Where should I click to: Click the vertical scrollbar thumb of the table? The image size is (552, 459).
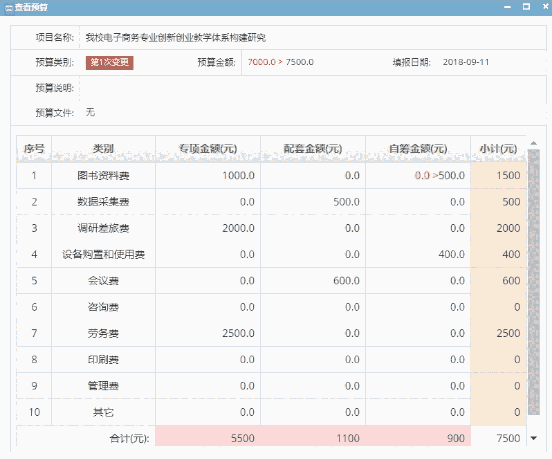(534, 282)
